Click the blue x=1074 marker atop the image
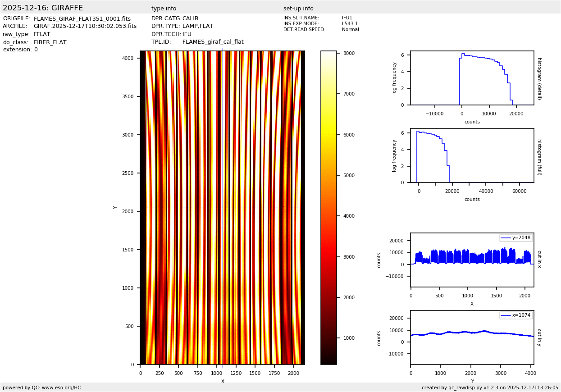Image resolution: width=561 pixels, height=392 pixels. pos(223,49)
